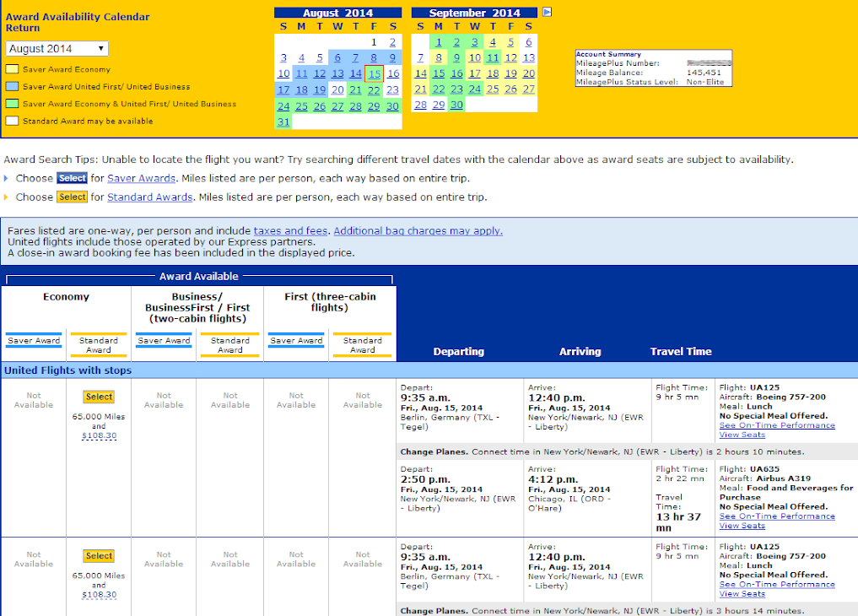The width and height of the screenshot is (858, 616).
Task: Choose September 11 in the calendar
Action: click(493, 58)
